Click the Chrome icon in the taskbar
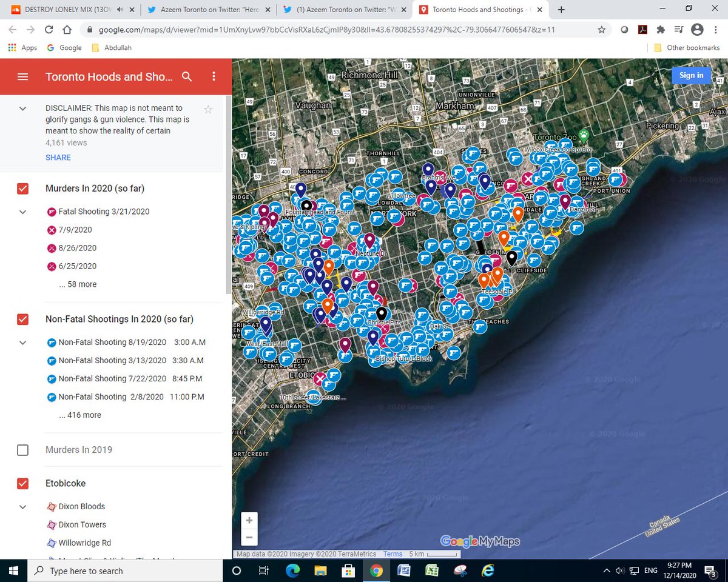 point(376,570)
